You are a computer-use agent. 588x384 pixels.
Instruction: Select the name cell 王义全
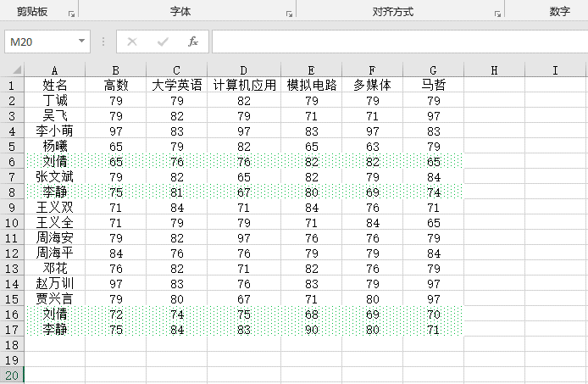click(x=55, y=223)
